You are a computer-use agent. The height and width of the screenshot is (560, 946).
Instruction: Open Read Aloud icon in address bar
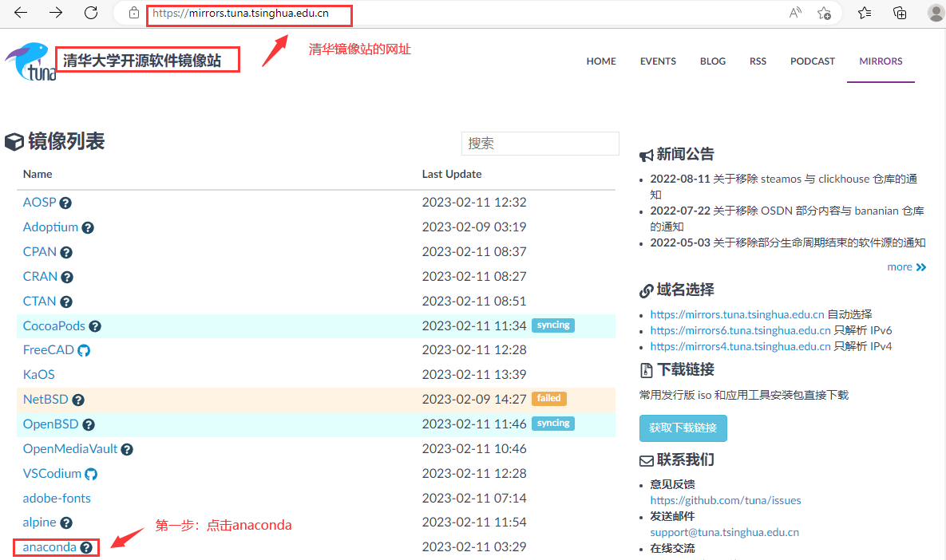tap(795, 13)
